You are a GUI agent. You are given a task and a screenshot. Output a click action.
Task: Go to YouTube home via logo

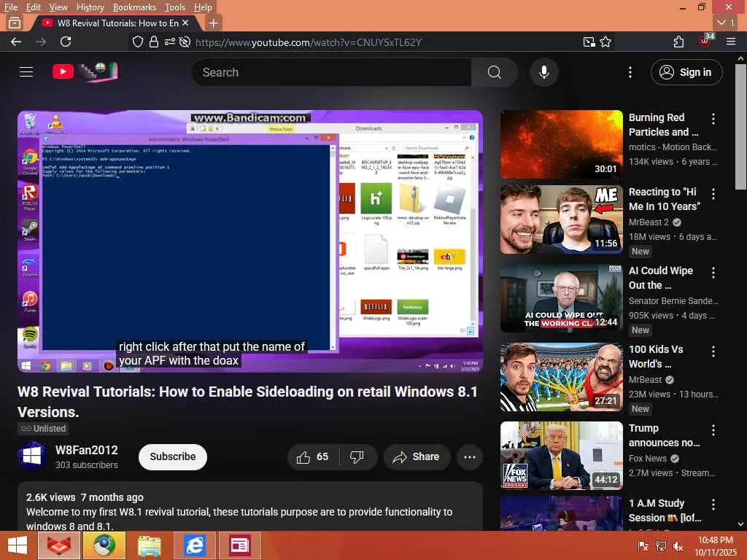coord(85,72)
